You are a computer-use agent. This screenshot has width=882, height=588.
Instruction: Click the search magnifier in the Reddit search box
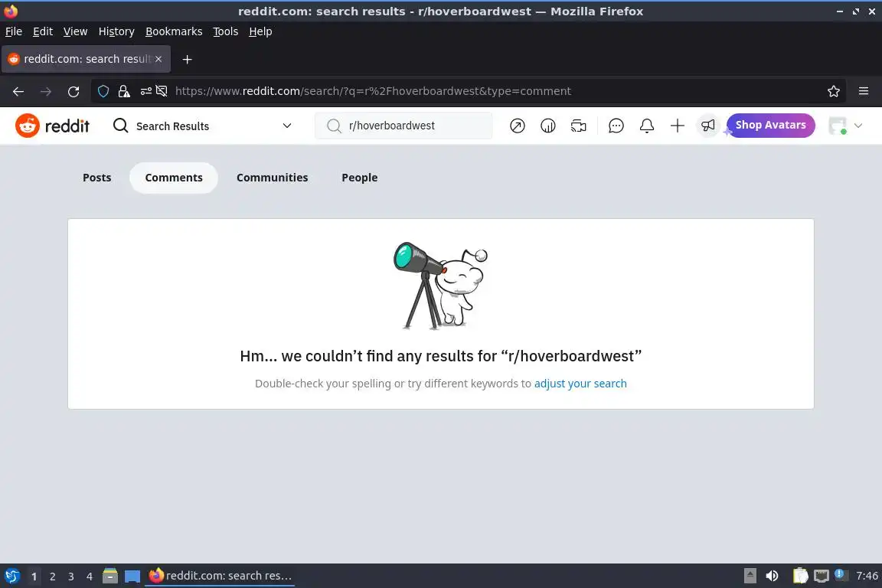point(334,126)
